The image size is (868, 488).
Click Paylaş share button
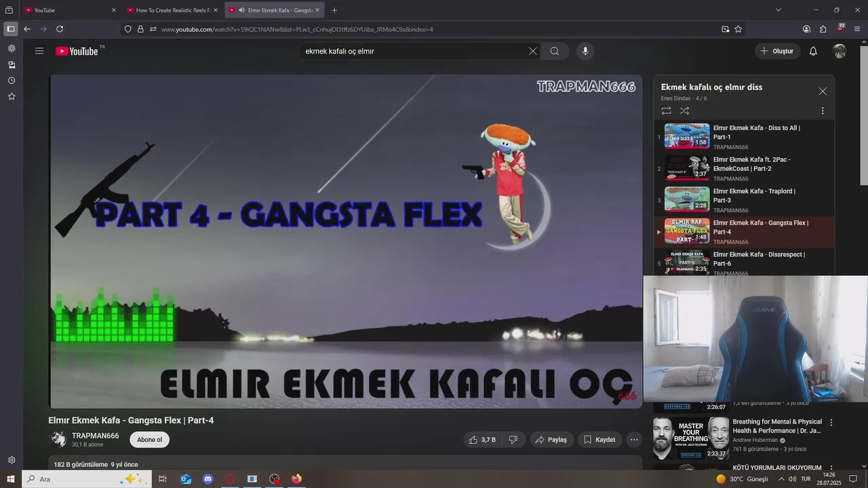551,439
